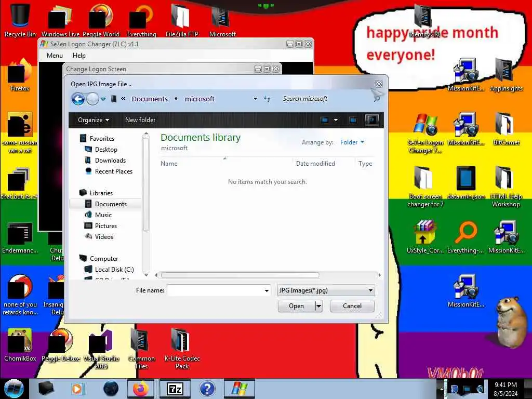Image resolution: width=532 pixels, height=399 pixels.
Task: Open the Endermanc... desktop icon
Action: tap(20, 237)
